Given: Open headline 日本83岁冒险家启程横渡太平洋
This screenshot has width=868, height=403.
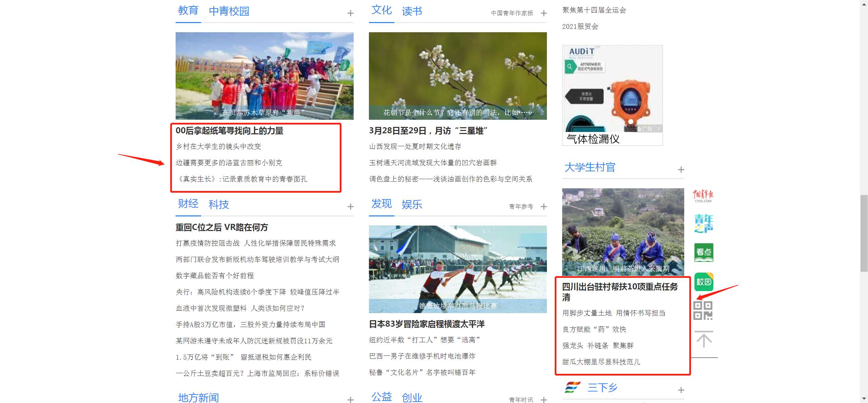Looking at the screenshot, I should click(427, 324).
